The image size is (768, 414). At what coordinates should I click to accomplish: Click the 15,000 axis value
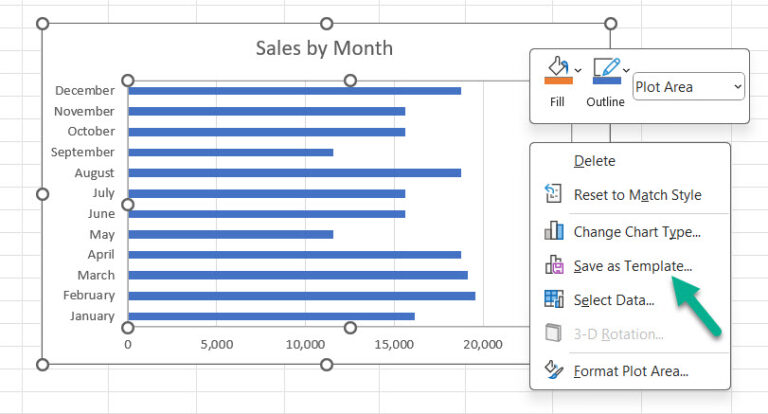394,344
